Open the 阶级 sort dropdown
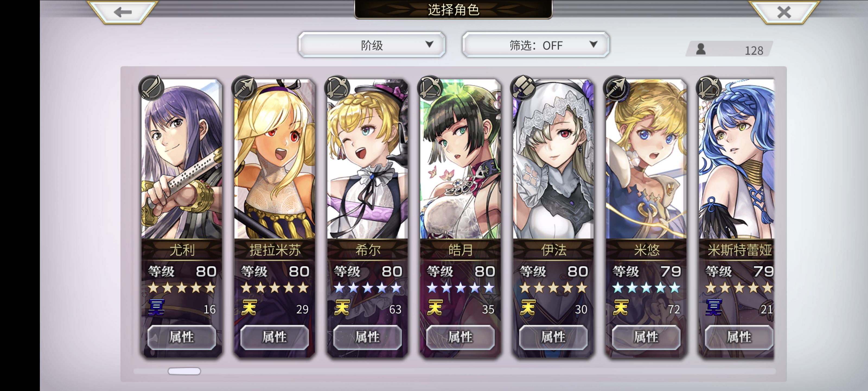The height and width of the screenshot is (391, 868). click(x=372, y=45)
